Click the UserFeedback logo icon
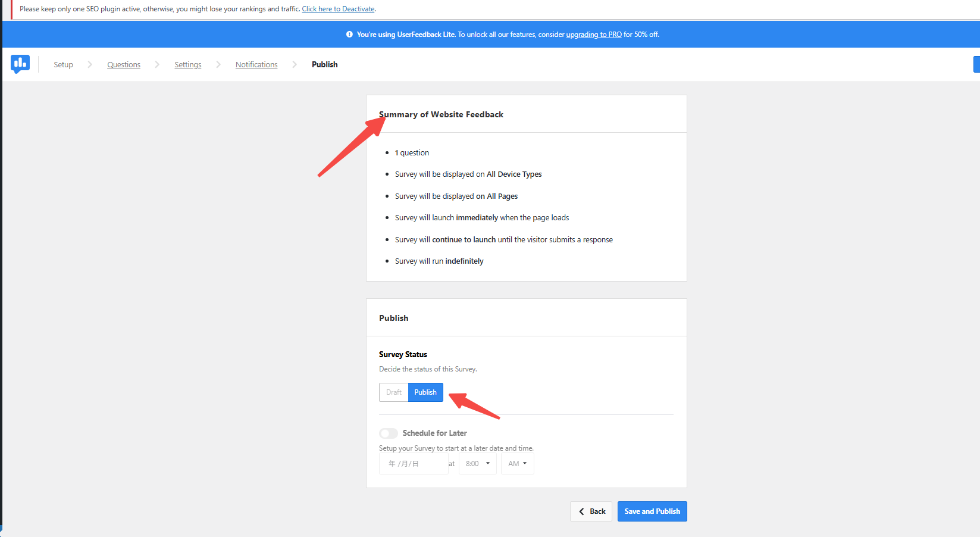980x537 pixels. [x=20, y=64]
